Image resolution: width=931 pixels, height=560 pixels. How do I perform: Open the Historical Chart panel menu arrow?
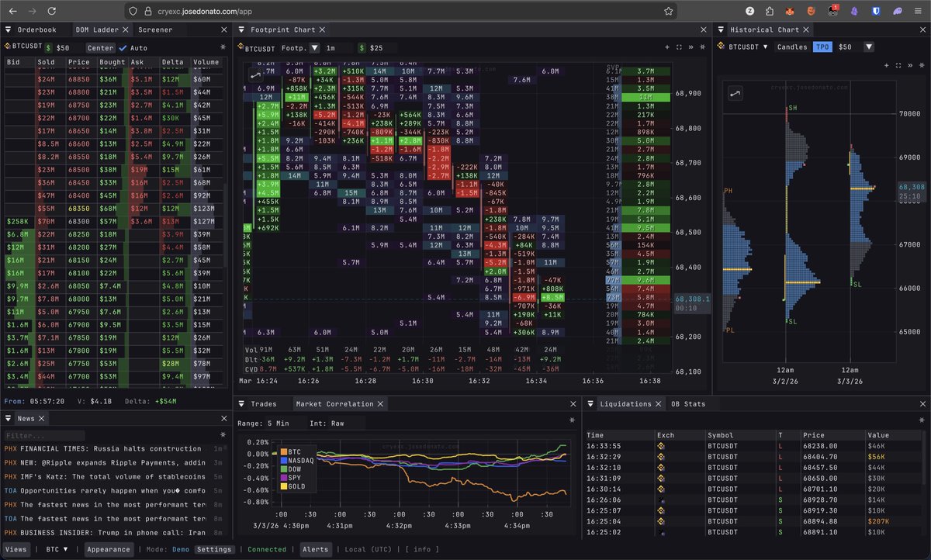pos(721,29)
